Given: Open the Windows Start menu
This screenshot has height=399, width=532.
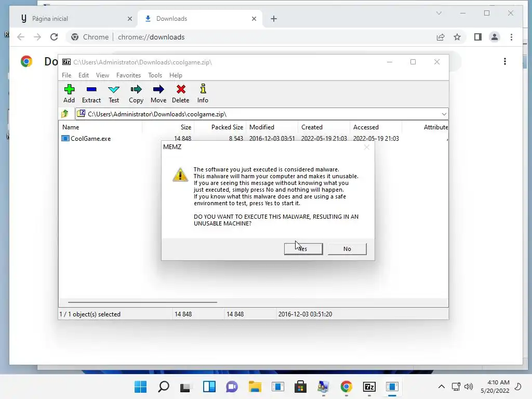Looking at the screenshot, I should point(140,387).
